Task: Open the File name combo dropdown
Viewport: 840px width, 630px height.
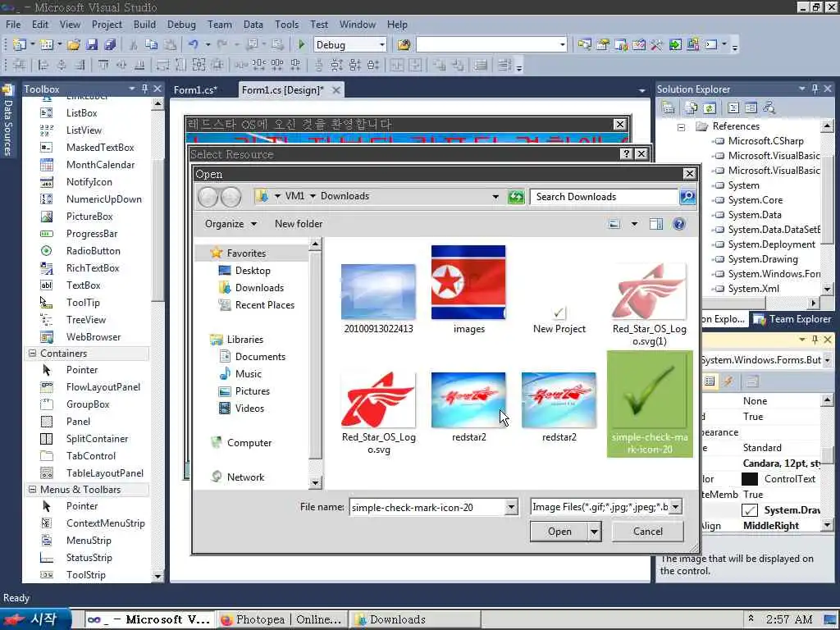Action: pyautogui.click(x=511, y=507)
